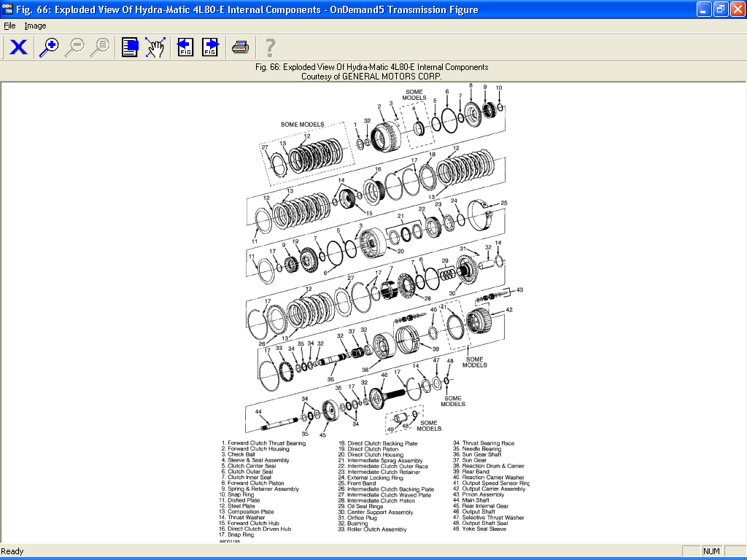Viewport: 747px width, 560px height.
Task: Click legend entry '39. Rear Band'
Action: [471, 472]
